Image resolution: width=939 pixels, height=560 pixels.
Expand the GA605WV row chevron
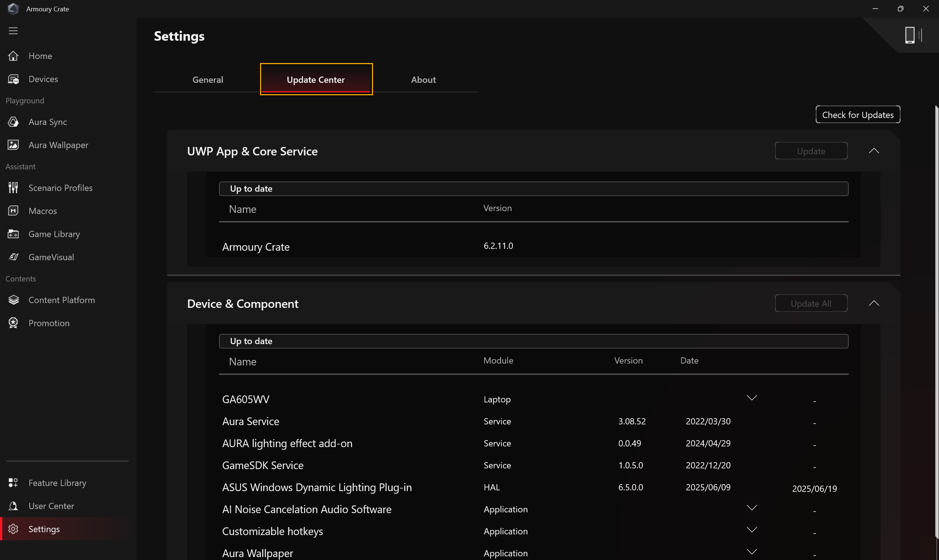click(752, 398)
